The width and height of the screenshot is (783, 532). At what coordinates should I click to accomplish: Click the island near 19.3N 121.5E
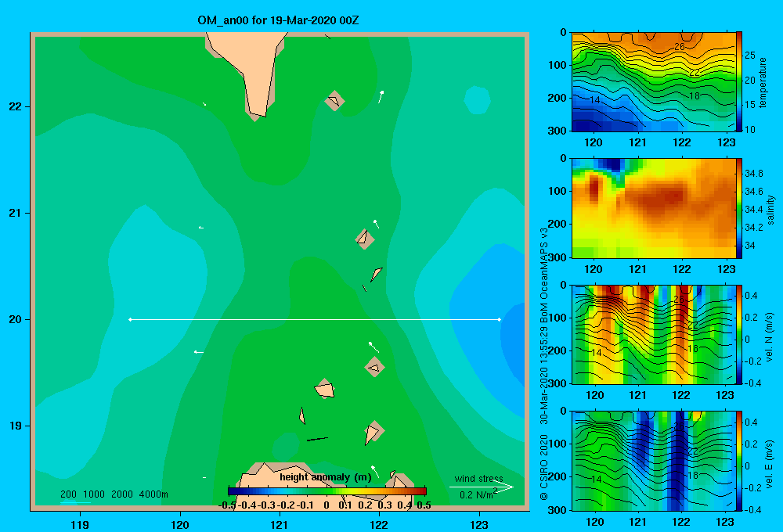click(x=325, y=389)
